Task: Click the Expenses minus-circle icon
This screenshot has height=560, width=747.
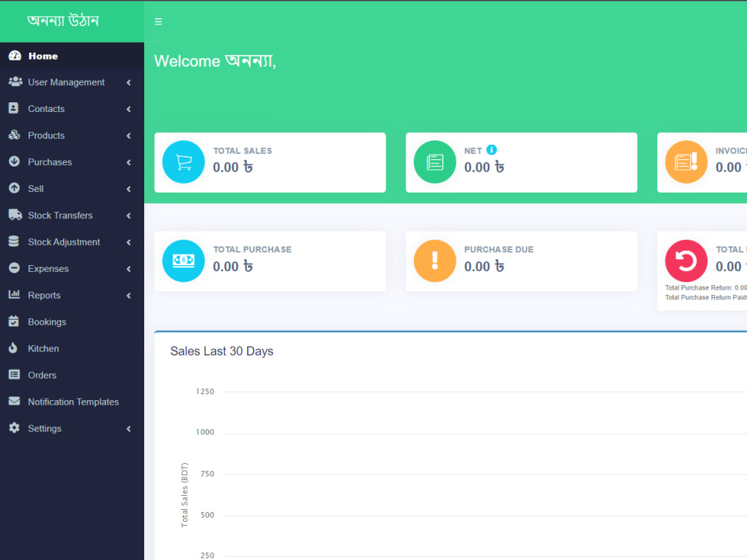Action: pyautogui.click(x=14, y=268)
